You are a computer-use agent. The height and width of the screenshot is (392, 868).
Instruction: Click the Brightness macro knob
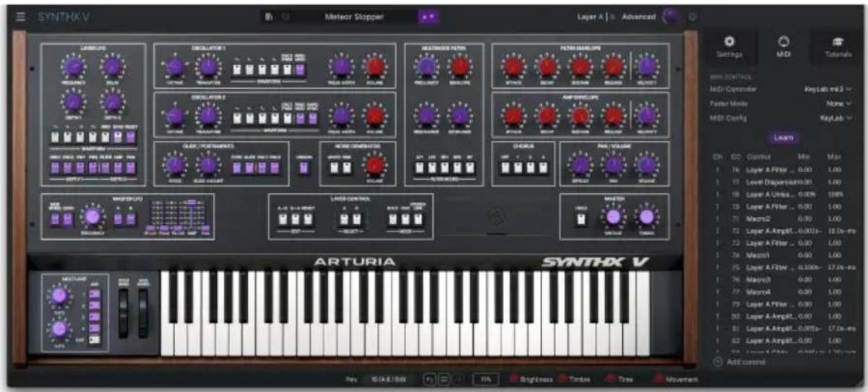[515, 379]
